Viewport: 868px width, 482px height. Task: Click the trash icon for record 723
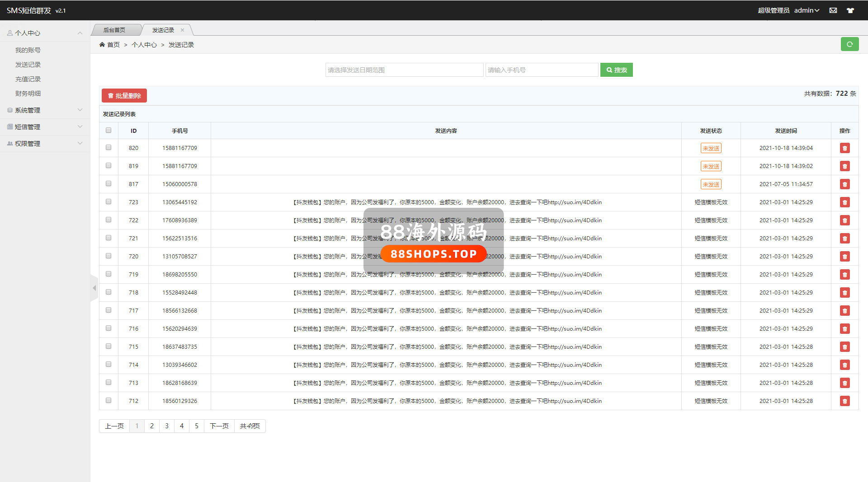(844, 202)
